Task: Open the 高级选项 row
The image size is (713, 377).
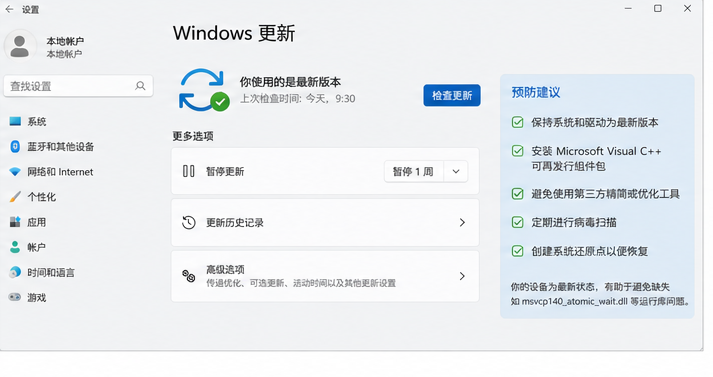Action: [x=325, y=276]
